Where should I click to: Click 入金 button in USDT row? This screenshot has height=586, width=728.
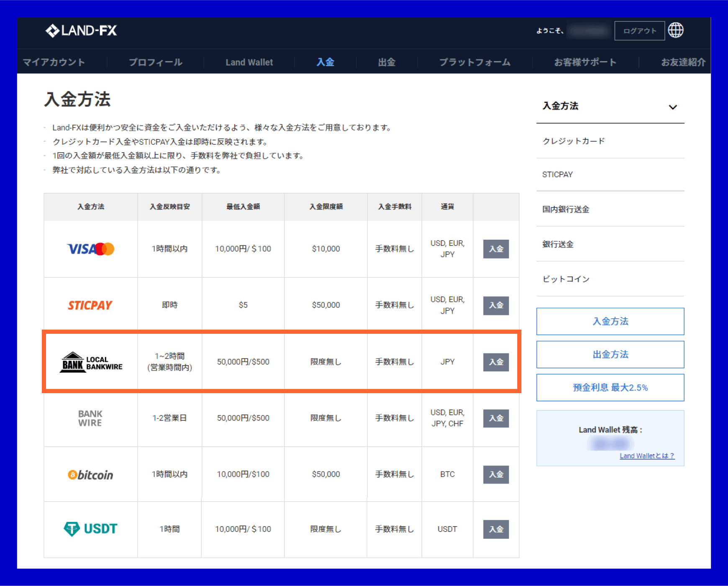(496, 530)
